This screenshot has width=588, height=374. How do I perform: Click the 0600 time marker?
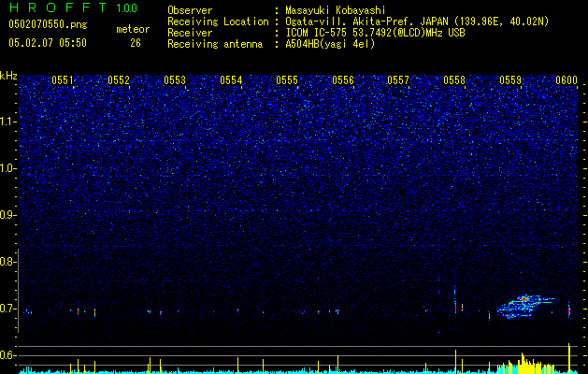click(x=566, y=80)
